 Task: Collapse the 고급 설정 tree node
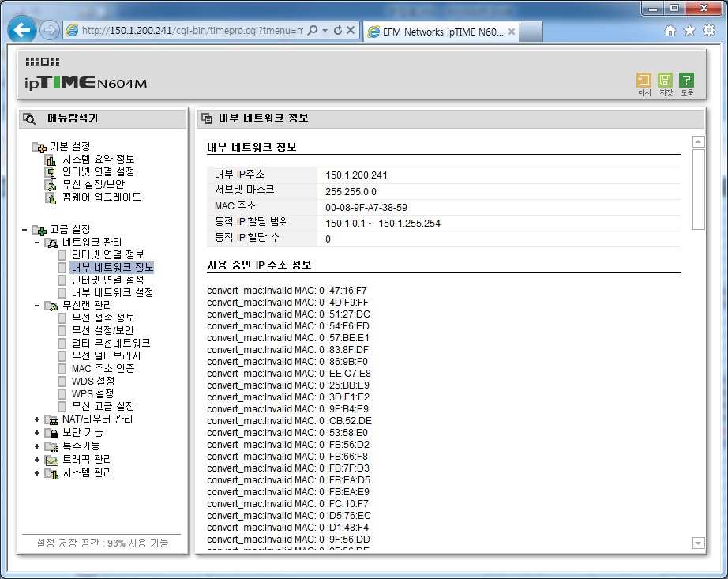click(24, 229)
